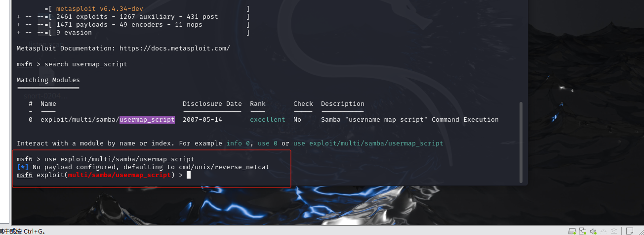Click the Ctrl+G hint in status bar
Image resolution: width=644 pixels, height=235 pixels.
(x=34, y=232)
